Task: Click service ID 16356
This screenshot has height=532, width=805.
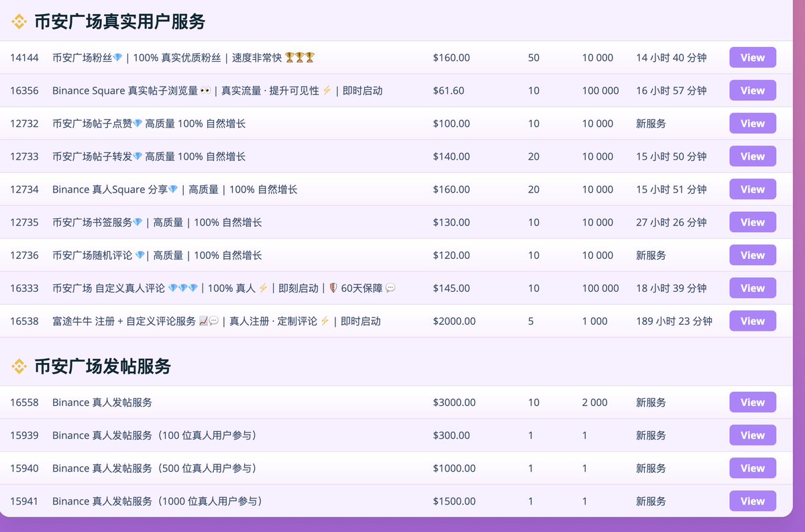Action: (24, 91)
